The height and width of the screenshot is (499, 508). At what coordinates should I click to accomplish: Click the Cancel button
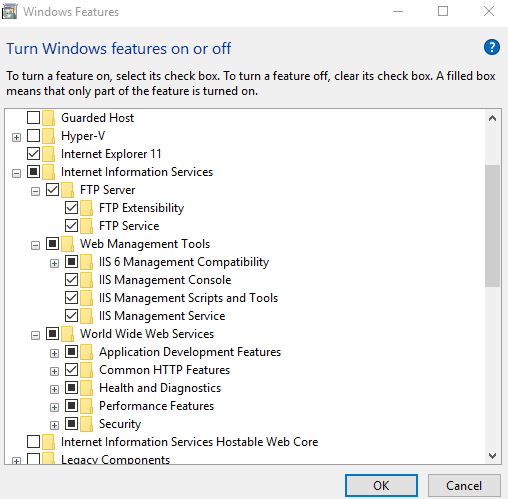464,485
